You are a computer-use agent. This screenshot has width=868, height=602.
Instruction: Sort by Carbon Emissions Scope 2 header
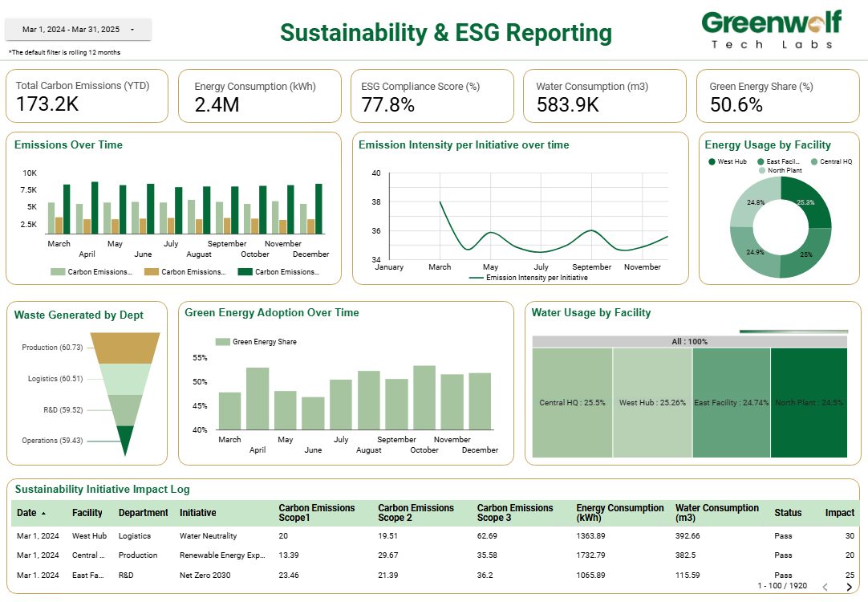[x=416, y=513]
